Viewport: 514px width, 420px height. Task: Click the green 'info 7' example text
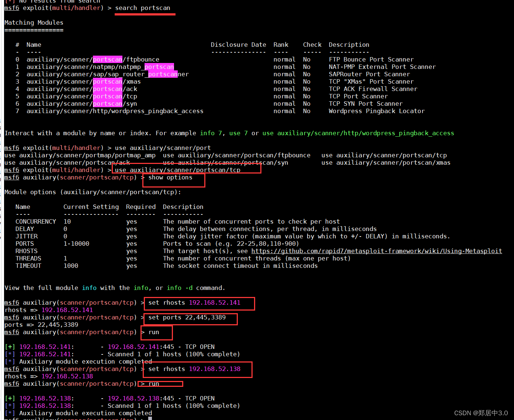point(211,133)
